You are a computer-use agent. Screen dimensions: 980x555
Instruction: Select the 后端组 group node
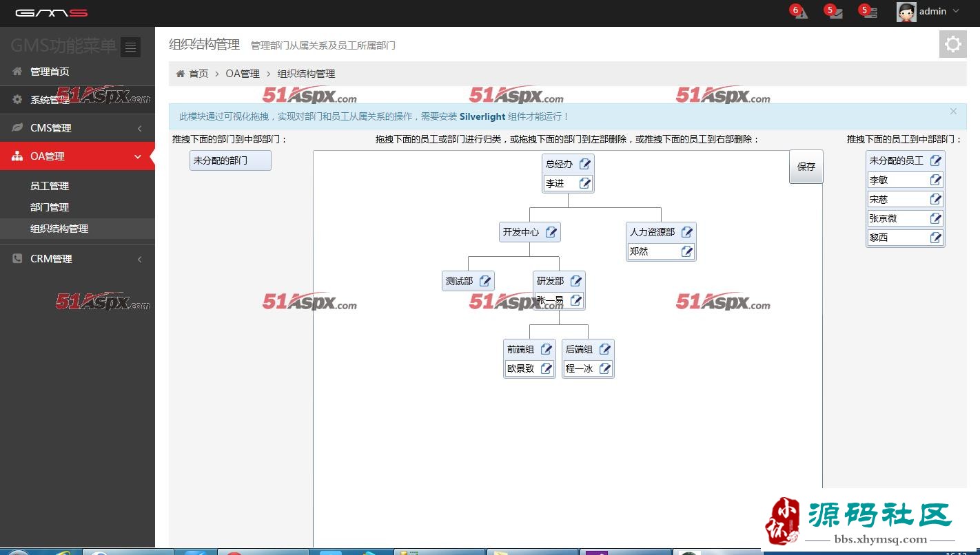[x=579, y=349]
